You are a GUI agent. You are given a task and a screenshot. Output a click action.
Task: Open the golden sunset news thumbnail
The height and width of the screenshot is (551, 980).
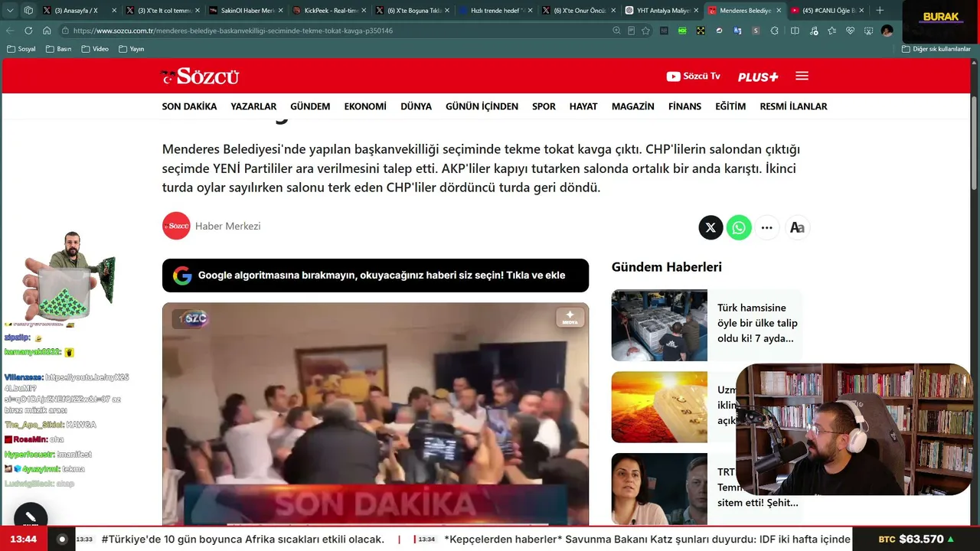click(659, 407)
